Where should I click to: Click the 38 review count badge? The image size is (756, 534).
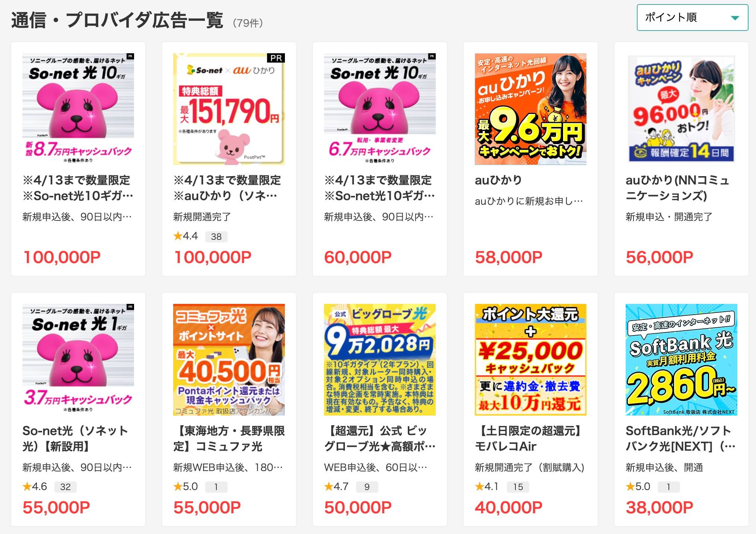(216, 236)
